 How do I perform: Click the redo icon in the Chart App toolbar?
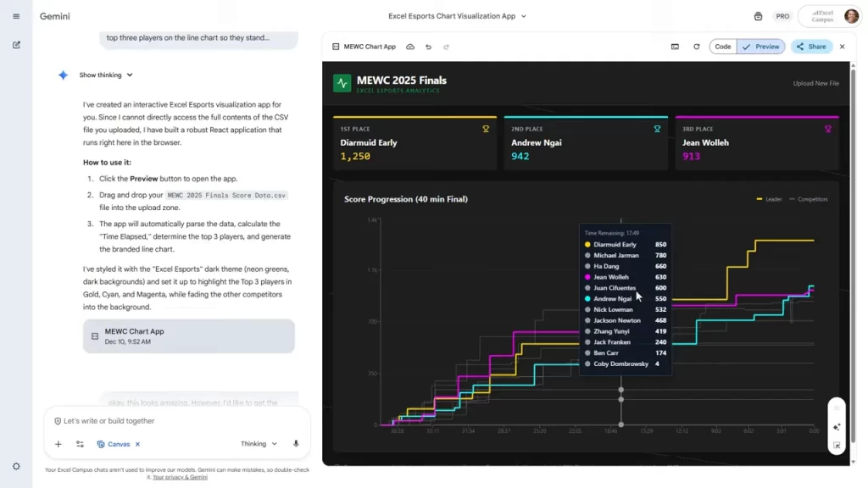(446, 47)
